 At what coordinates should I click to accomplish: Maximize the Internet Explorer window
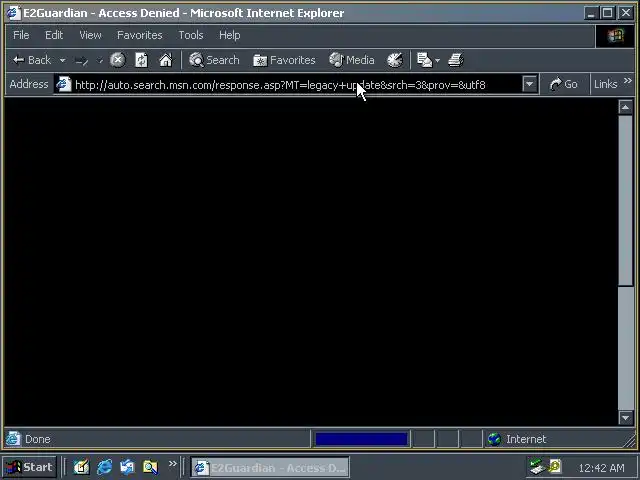click(x=608, y=13)
